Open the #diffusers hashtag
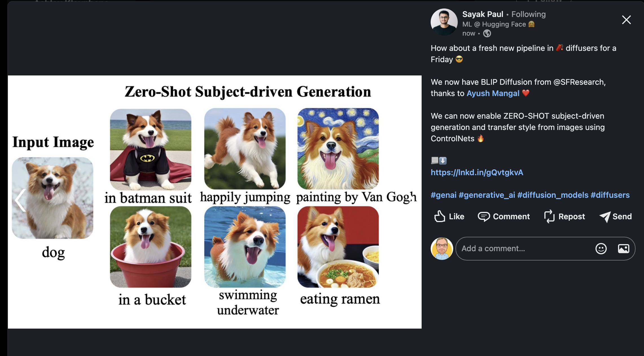 610,195
